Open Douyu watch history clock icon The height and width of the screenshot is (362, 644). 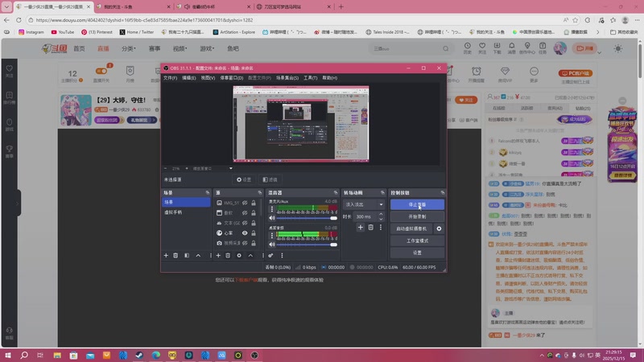tap(468, 47)
